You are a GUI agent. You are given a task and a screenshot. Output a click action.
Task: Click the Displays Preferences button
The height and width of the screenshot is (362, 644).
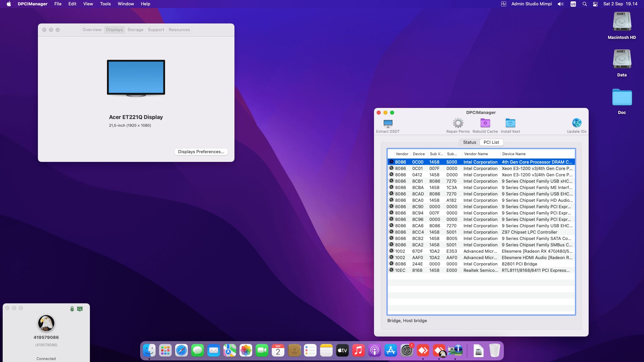201,152
